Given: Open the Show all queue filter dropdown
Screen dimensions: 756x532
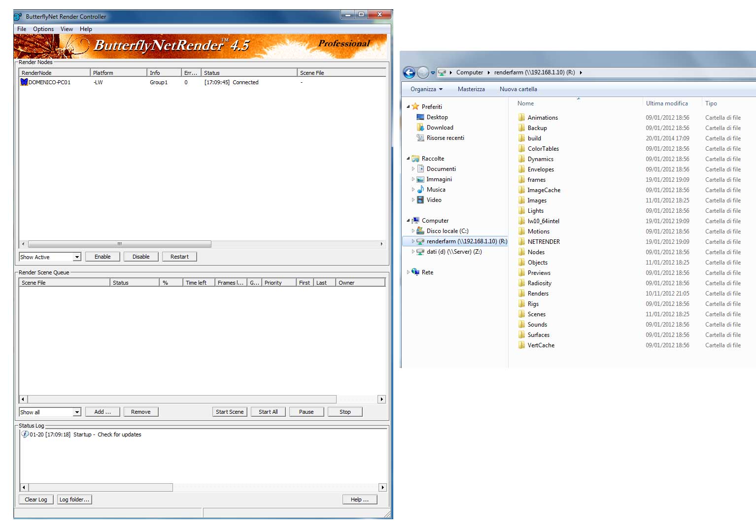Looking at the screenshot, I should [x=77, y=412].
